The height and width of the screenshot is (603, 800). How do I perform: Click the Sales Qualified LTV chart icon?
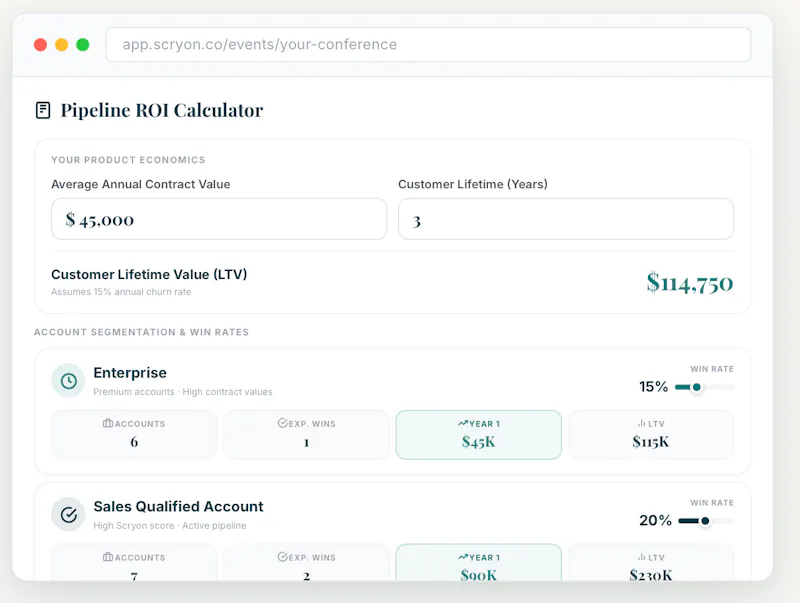(641, 557)
